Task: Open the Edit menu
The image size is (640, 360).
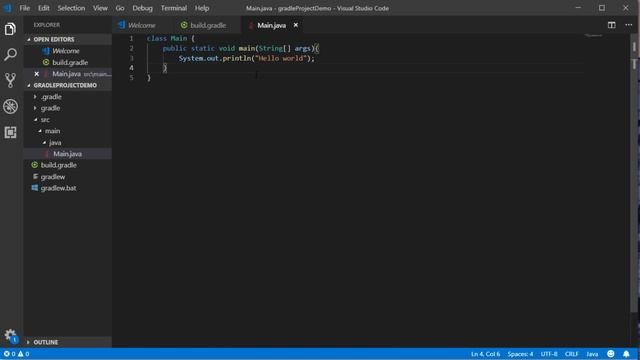Action: click(x=44, y=8)
